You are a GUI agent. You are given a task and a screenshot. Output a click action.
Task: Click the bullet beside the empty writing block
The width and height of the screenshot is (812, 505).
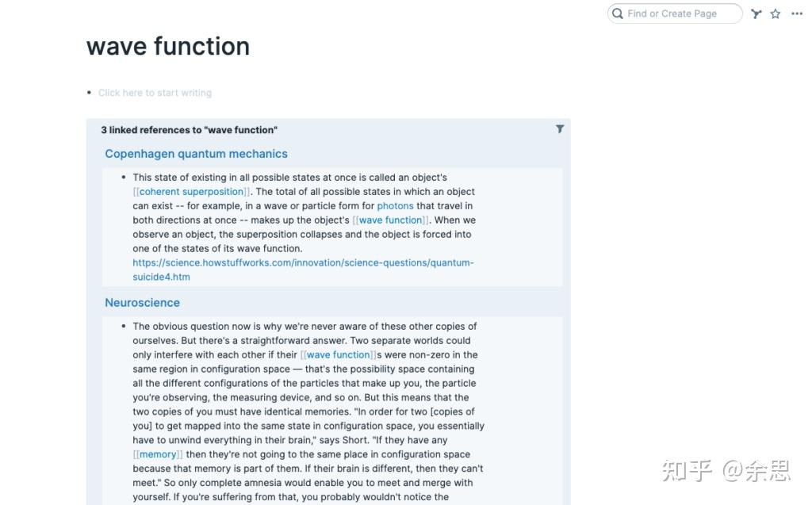point(90,93)
